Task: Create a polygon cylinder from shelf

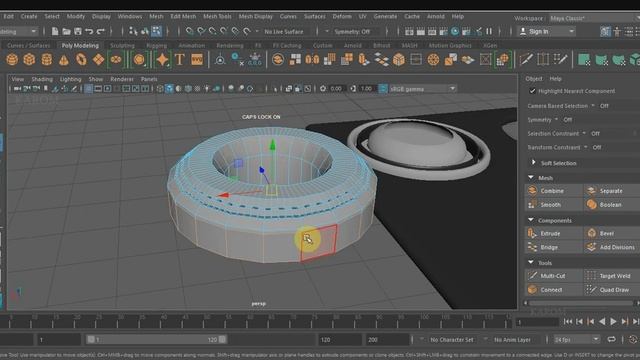Action: pyautogui.click(x=47, y=60)
